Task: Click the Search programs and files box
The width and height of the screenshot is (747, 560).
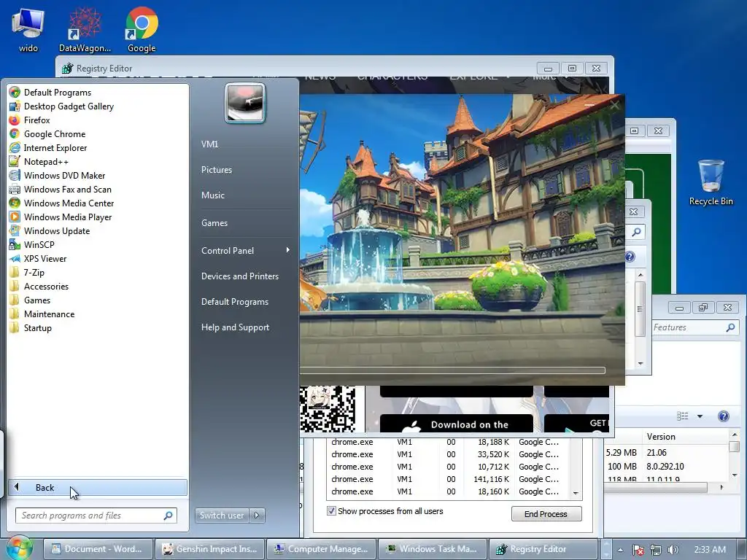Action: tap(96, 516)
